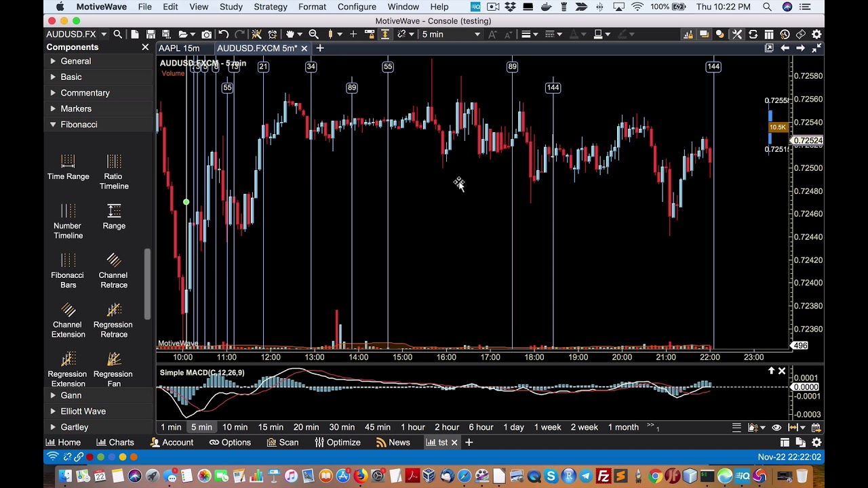Open the bar spacing dropdown near eye icon
Image resolution: width=868 pixels, height=488 pixels.
tap(797, 428)
